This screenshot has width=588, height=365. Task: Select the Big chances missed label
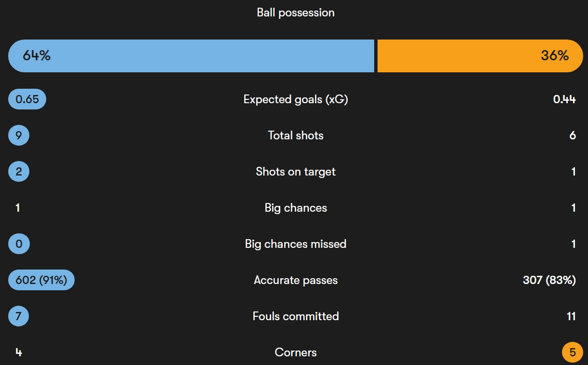[x=296, y=244]
